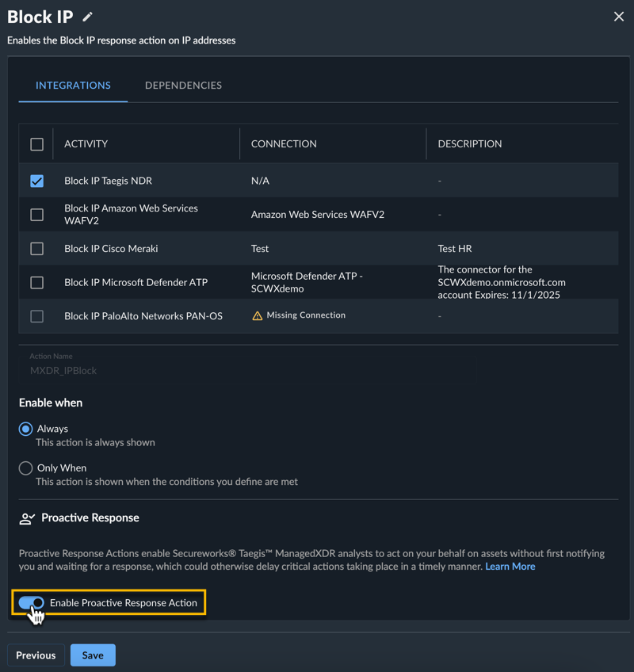Viewport: 634px width, 672px height.
Task: Save the Block IP configuration
Action: pos(93,655)
